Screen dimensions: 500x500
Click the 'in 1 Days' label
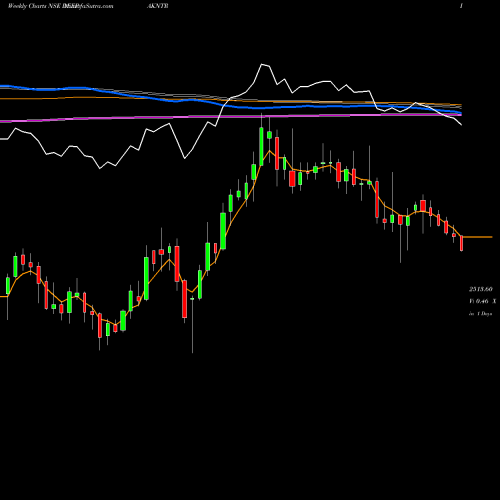tap(480, 314)
